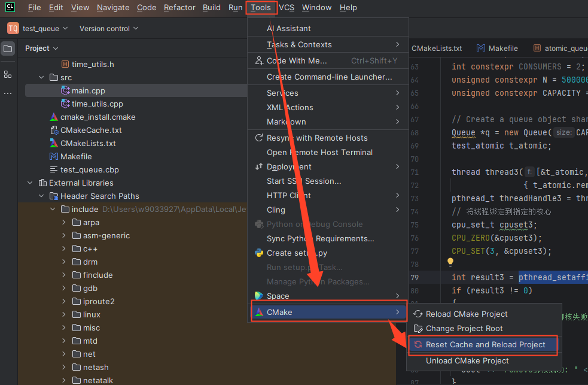Image resolution: width=588 pixels, height=385 pixels.
Task: Select Start SSH Session
Action: [328, 181]
